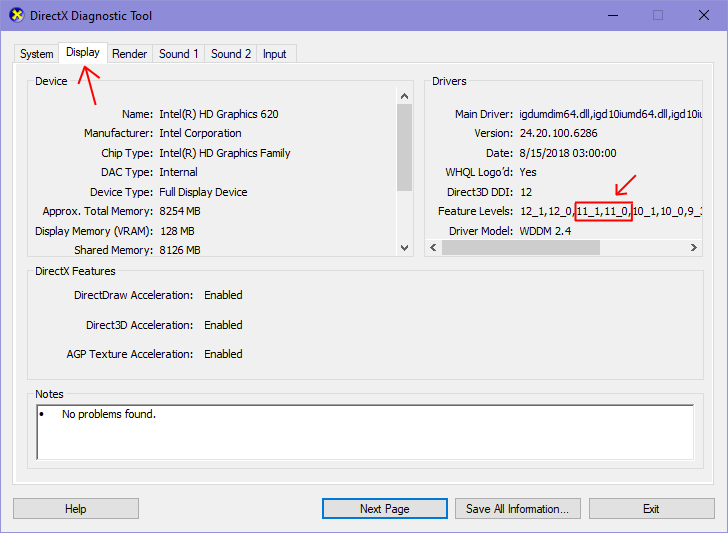Click AGP Texture Acceleration 'Enabled' value

tap(223, 354)
